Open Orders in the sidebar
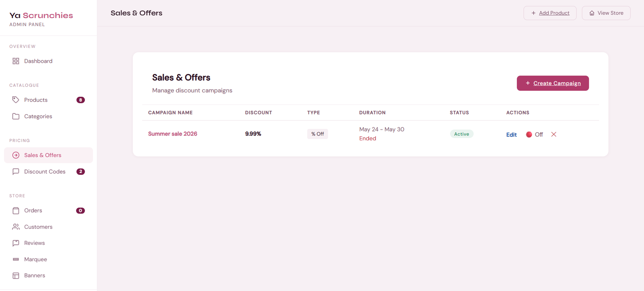 (x=48, y=211)
